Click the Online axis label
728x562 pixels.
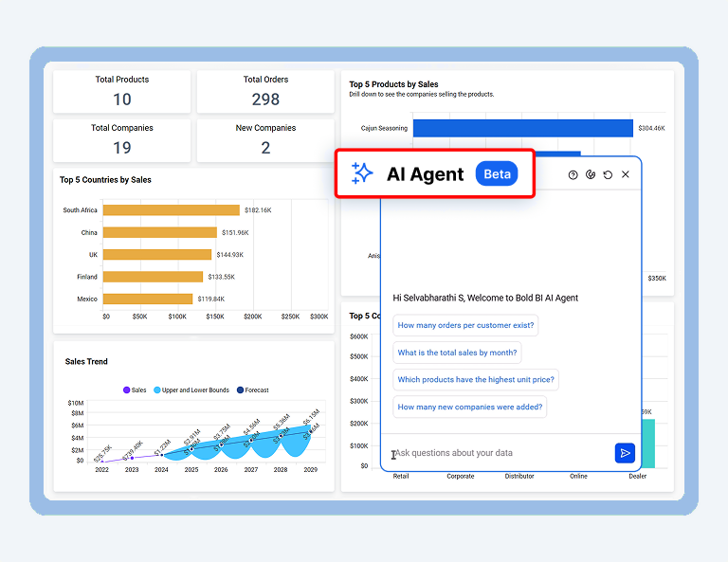point(578,476)
